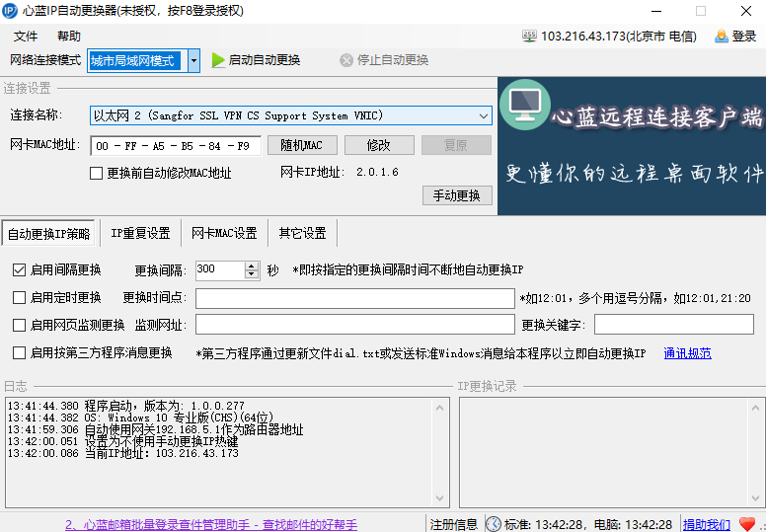Click the 登录 login text
The height and width of the screenshot is (532, 766).
[x=744, y=37]
